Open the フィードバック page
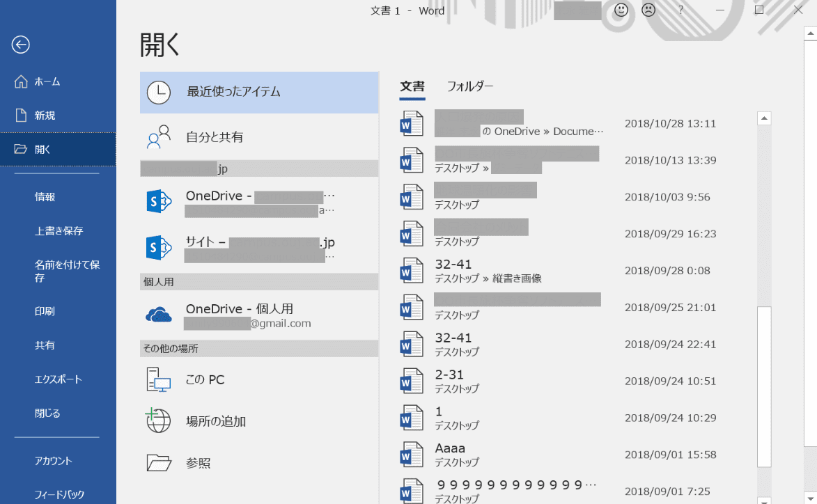Screen dimensions: 817x504 click(58, 495)
